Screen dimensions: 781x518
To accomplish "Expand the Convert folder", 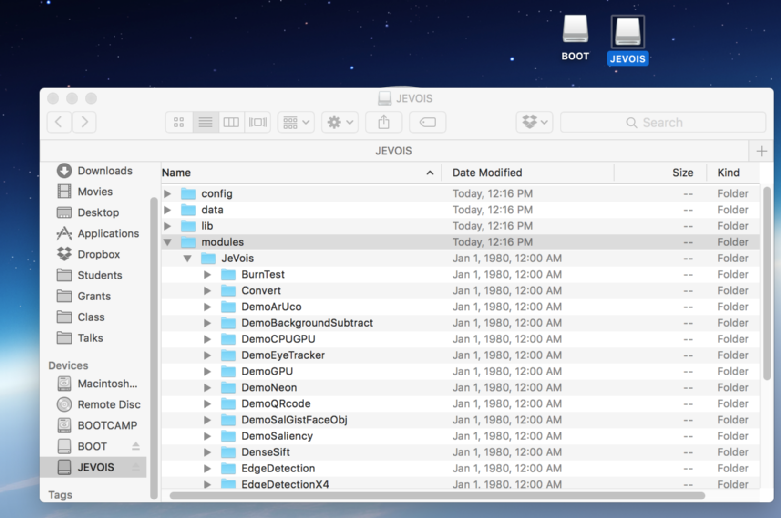I will click(x=208, y=291).
